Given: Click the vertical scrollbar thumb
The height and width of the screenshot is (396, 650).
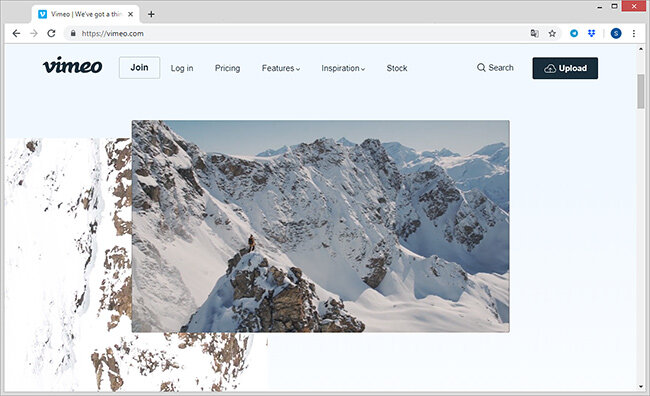Looking at the screenshot, I should 641,92.
